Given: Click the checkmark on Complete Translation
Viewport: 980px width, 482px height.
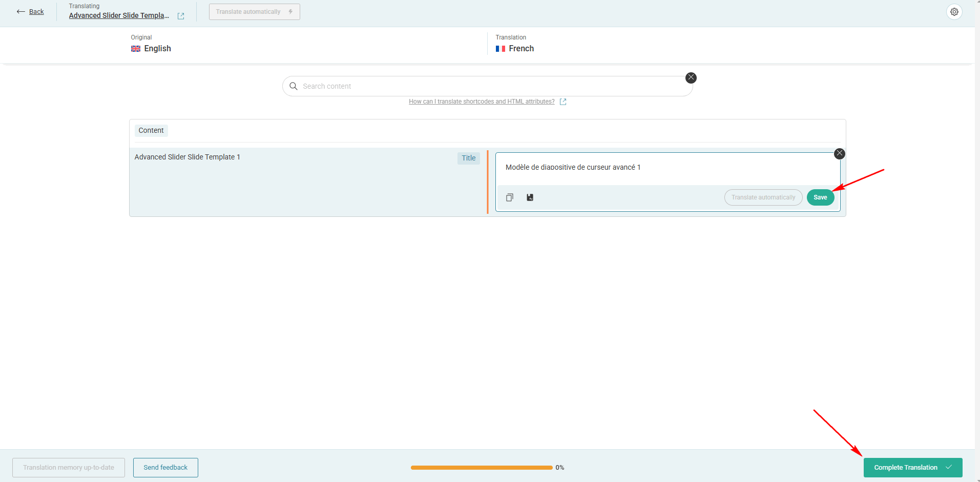Looking at the screenshot, I should pos(949,467).
